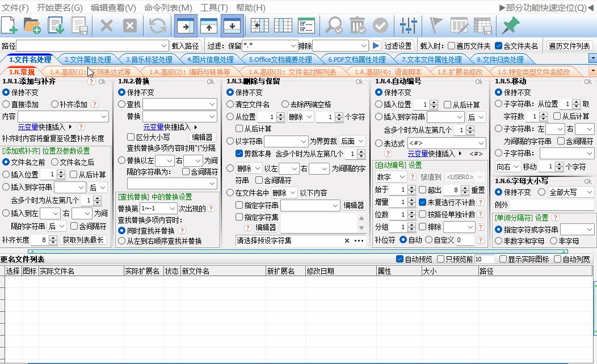
Task: Open the 编辑器 button beside 区分大小写
Action: click(x=202, y=137)
